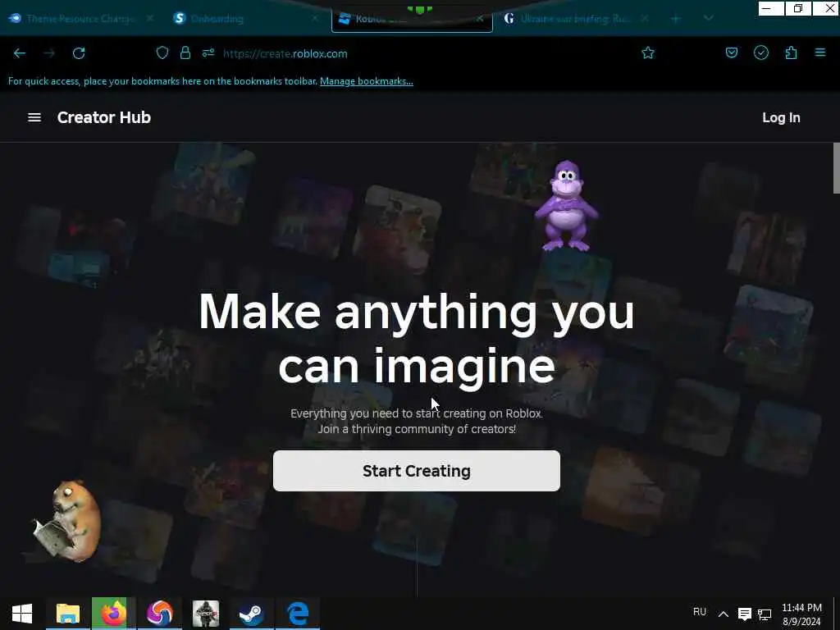Viewport: 840px width, 630px height.
Task: Open site permissions icon in address bar
Action: click(208, 52)
